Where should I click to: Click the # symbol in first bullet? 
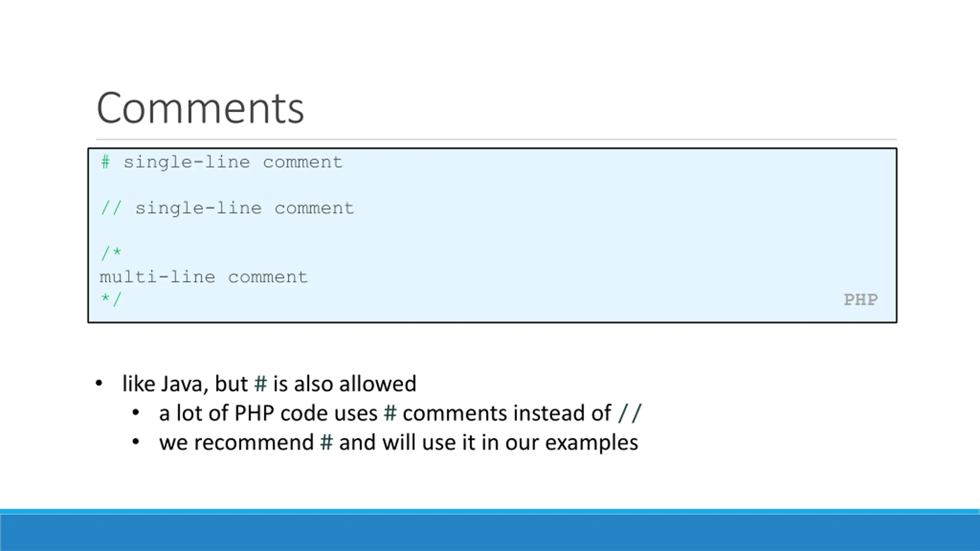click(x=260, y=384)
